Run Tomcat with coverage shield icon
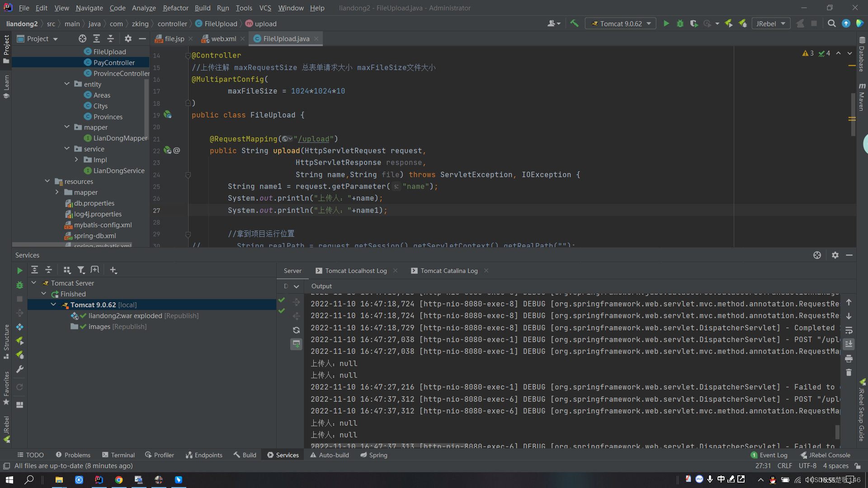The image size is (868, 488). (694, 23)
